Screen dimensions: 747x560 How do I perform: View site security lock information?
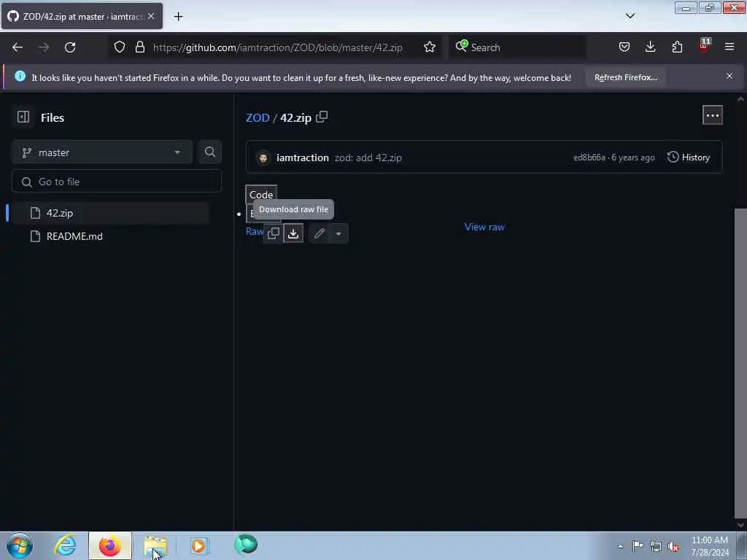(x=139, y=47)
